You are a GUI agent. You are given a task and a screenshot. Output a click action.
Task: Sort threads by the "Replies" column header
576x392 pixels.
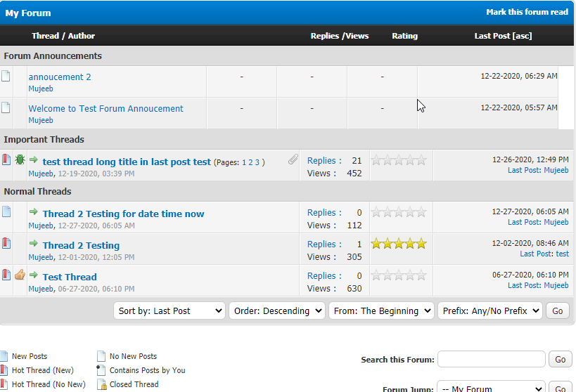click(x=324, y=36)
